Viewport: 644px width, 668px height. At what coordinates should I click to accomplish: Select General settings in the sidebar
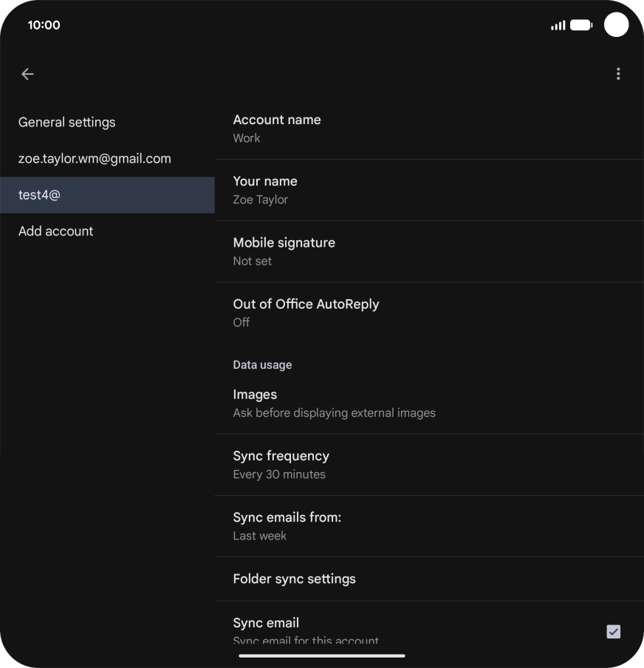[66, 122]
